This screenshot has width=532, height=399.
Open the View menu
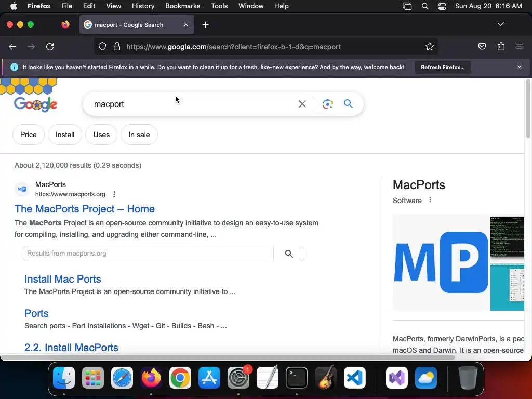113,6
